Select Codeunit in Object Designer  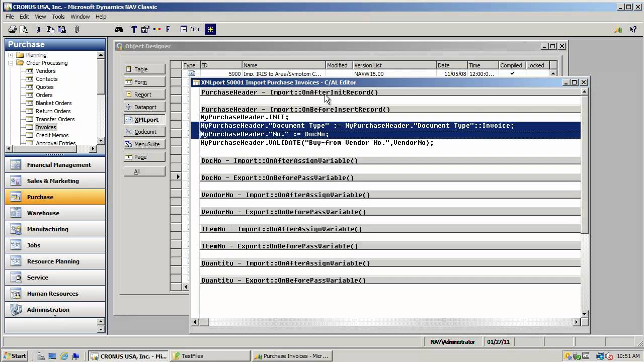click(x=144, y=132)
